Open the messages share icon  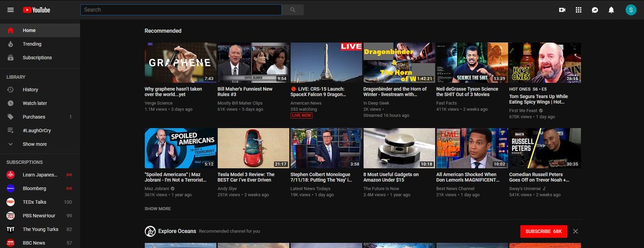pyautogui.click(x=595, y=10)
